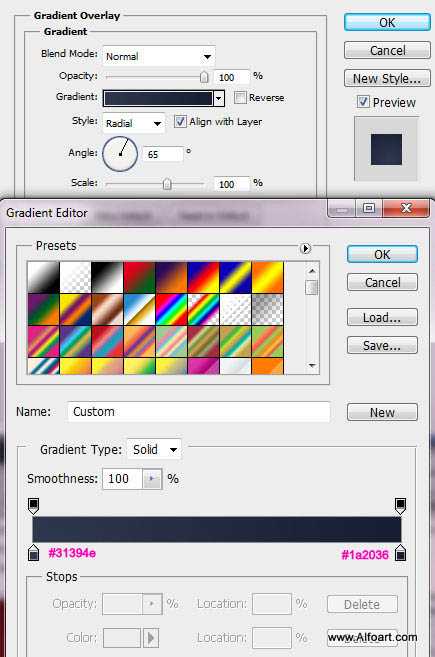This screenshot has width=435, height=657.
Task: Click the Opacity value field showing 100
Action: coord(232,77)
